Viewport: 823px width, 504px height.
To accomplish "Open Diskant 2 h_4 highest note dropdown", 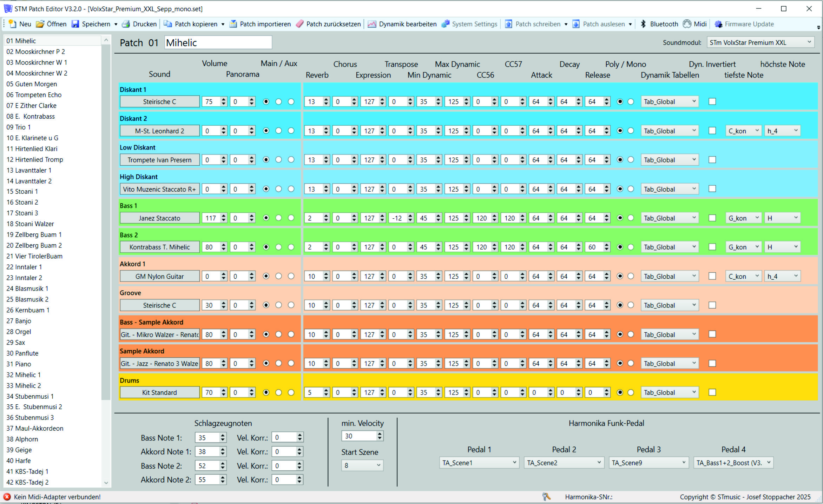I will 782,131.
